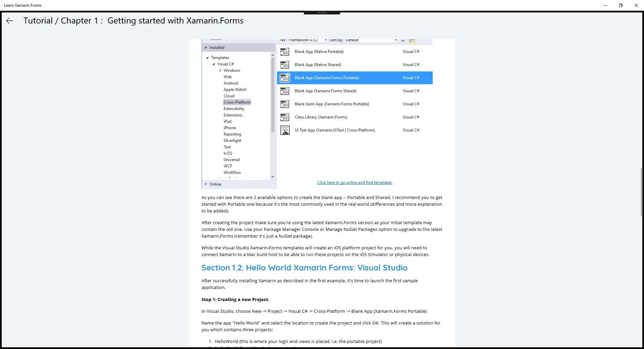This screenshot has width=644, height=349.
Task: Restore down the Learn Xamarin Forms window
Action: click(x=621, y=5)
